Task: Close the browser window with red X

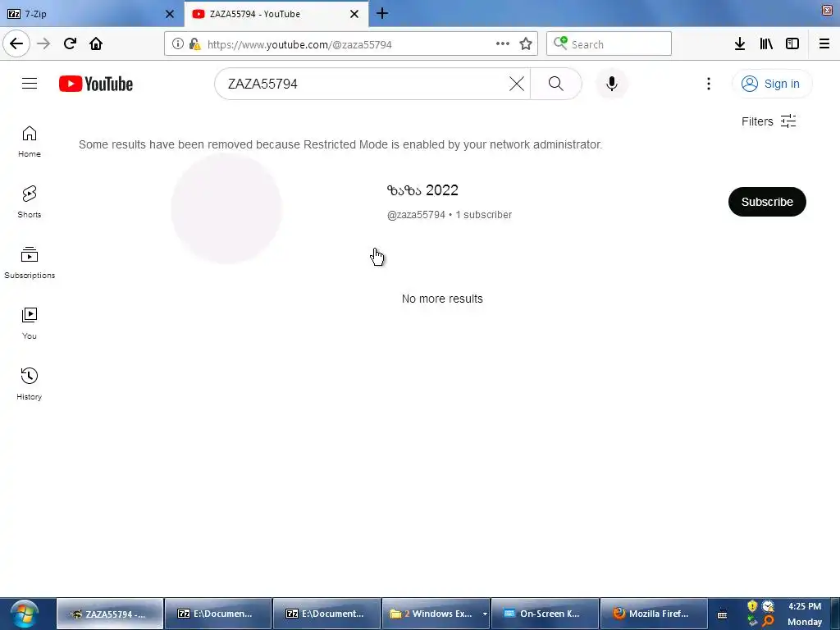Action: click(x=827, y=10)
